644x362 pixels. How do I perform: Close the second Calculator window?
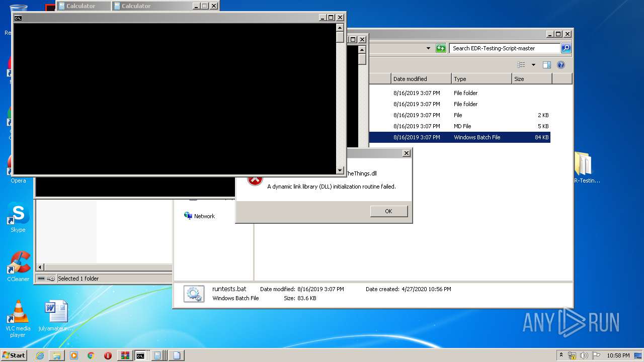click(213, 6)
